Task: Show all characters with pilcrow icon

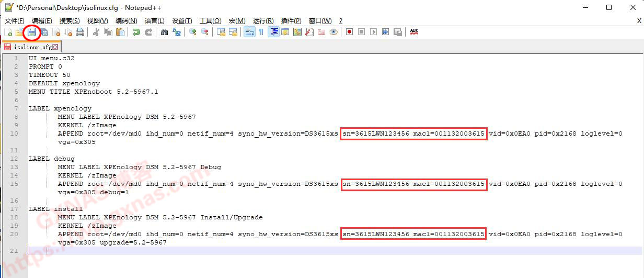Action: pos(261,32)
